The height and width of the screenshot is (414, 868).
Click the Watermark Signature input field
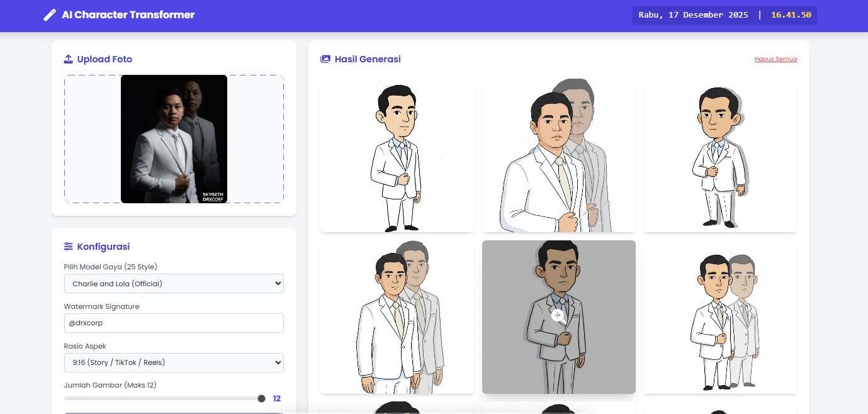click(174, 323)
